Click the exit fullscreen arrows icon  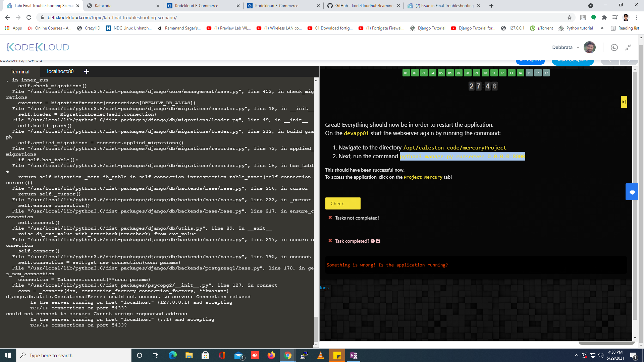[628, 47]
